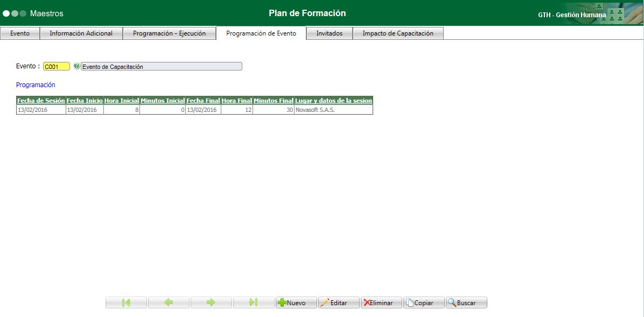The image size is (644, 317).
Task: Click the green help icon beside Evento
Action: pos(76,66)
